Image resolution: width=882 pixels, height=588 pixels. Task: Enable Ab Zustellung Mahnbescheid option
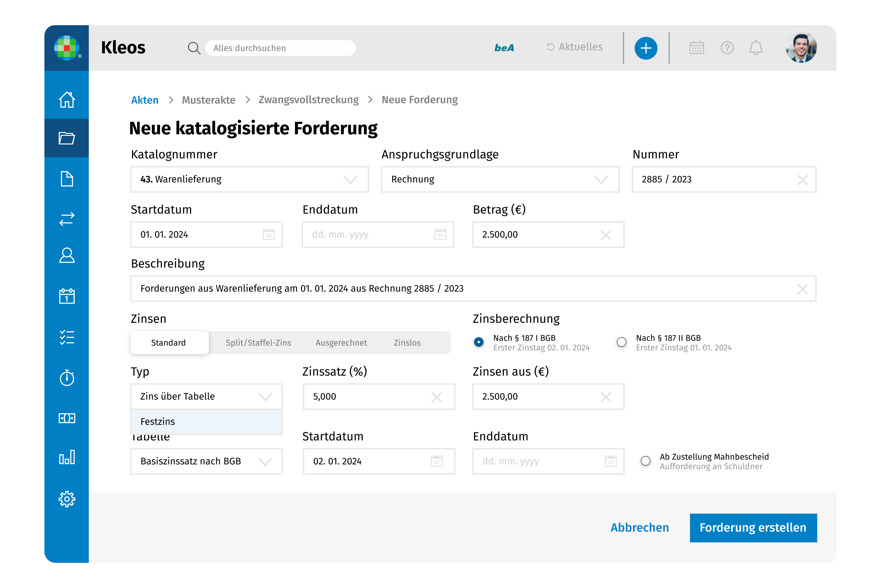645,461
